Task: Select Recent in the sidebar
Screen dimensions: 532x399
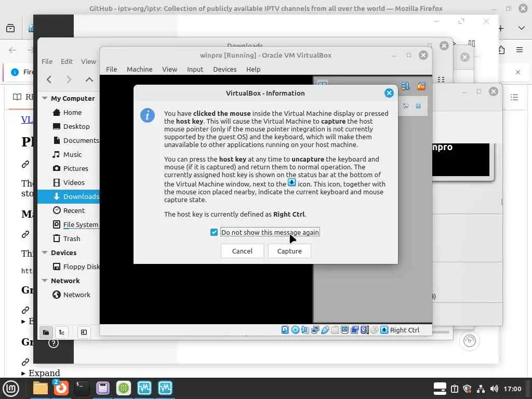Action: pyautogui.click(x=69, y=210)
